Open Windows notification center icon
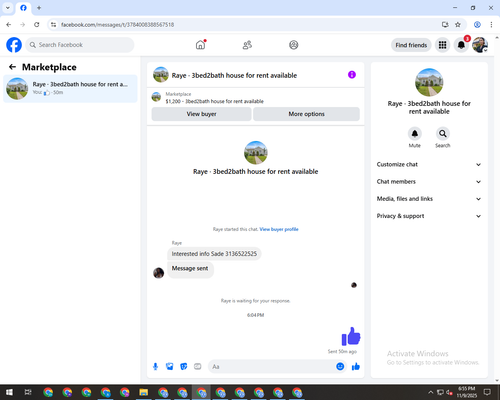 [487, 392]
